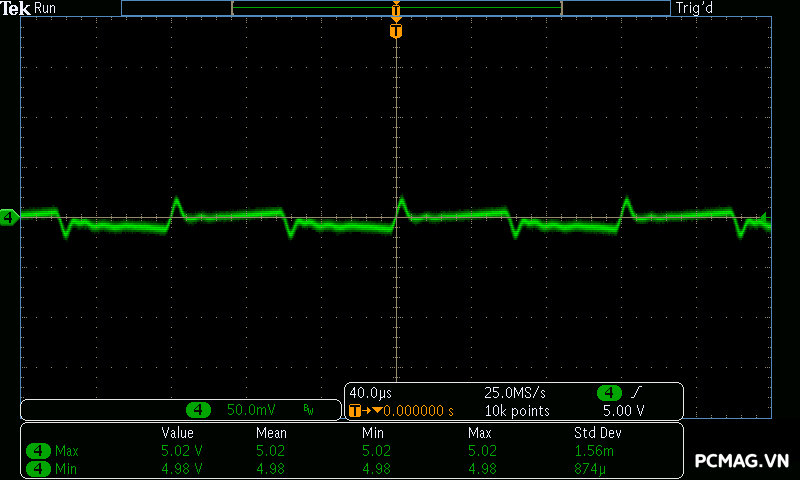The width and height of the screenshot is (800, 480).
Task: Click the channel 4 badge for Min measurement
Action: (39, 468)
